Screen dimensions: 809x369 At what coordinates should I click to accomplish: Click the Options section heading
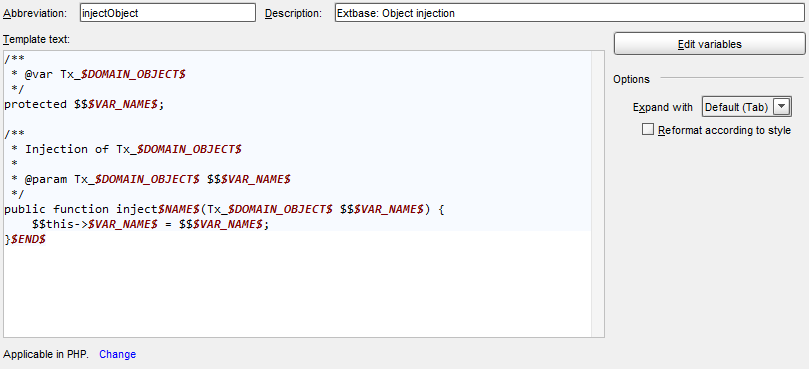tap(632, 79)
